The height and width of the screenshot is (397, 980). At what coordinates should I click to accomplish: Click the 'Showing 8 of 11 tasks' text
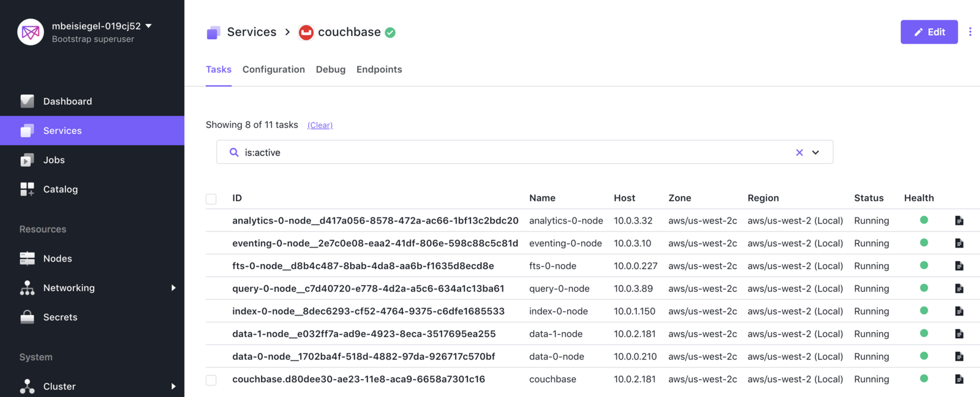pos(252,125)
